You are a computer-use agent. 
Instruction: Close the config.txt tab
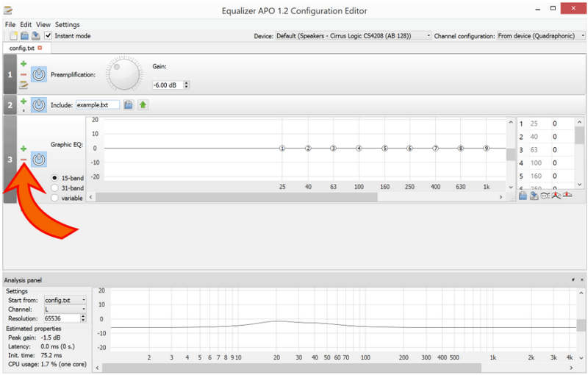pos(40,48)
